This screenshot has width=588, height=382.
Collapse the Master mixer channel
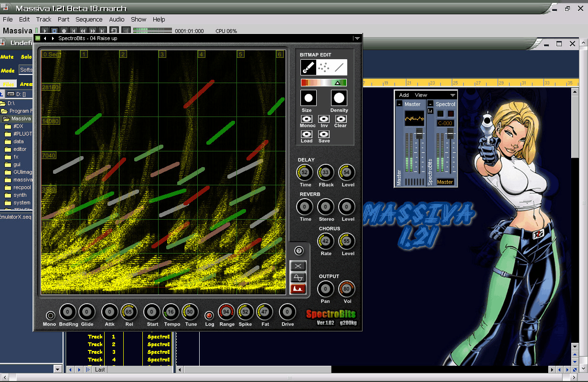399,104
